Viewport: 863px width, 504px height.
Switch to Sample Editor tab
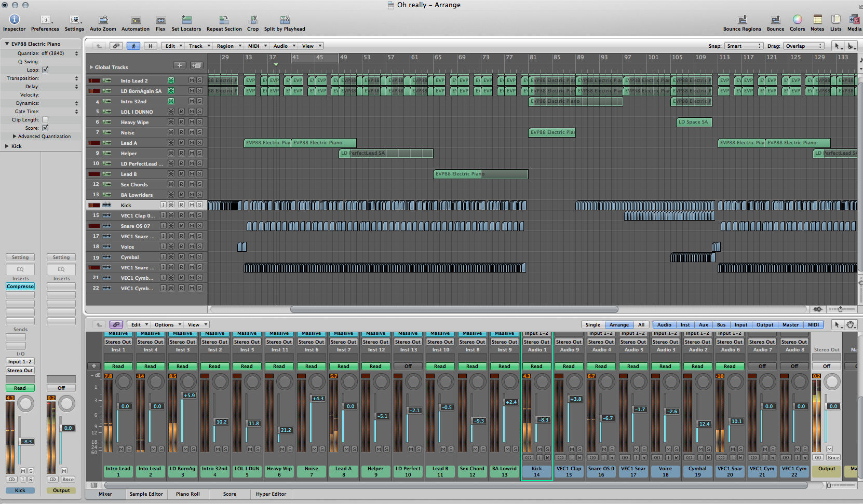(x=146, y=494)
